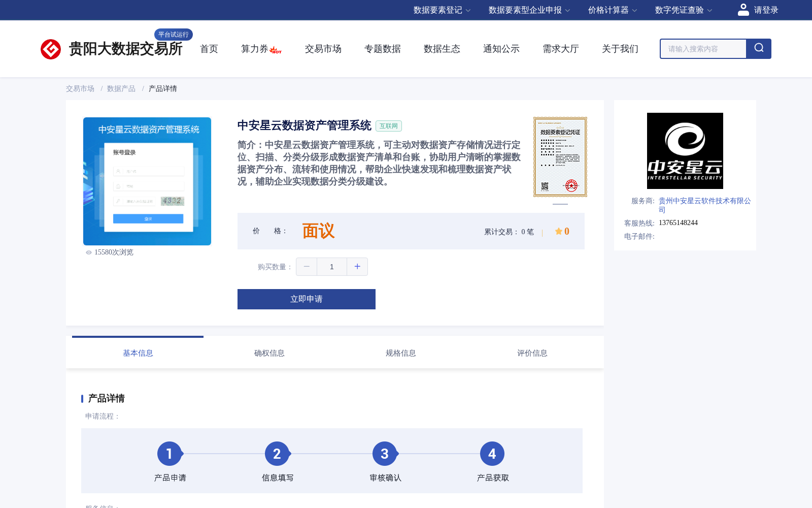Click the 累计交易 0 笔 text
The width and height of the screenshot is (812, 508).
509,232
